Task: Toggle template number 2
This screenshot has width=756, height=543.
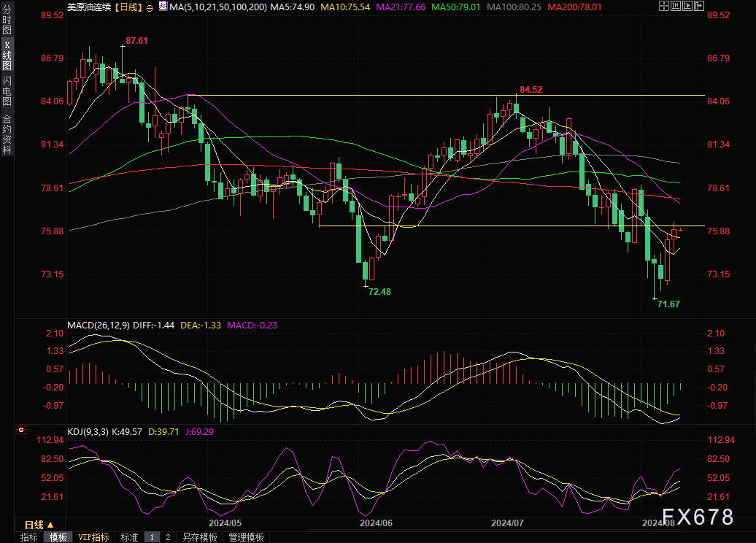Action: [x=168, y=537]
